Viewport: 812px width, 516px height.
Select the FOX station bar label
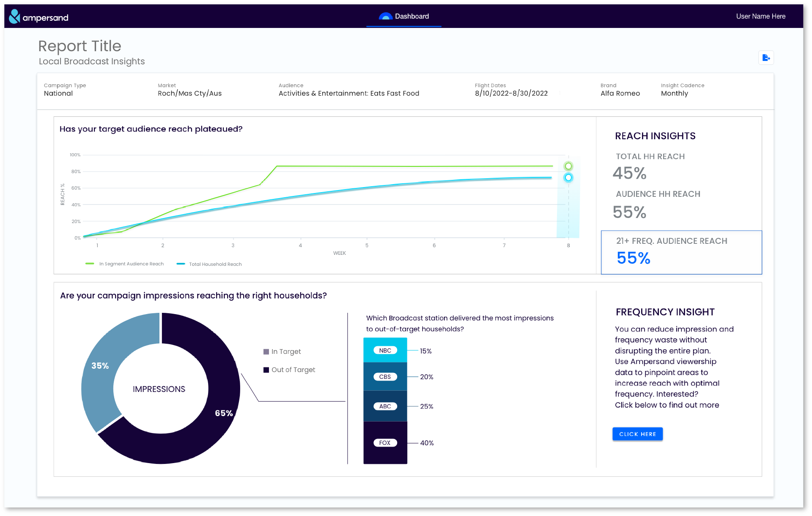pos(385,443)
